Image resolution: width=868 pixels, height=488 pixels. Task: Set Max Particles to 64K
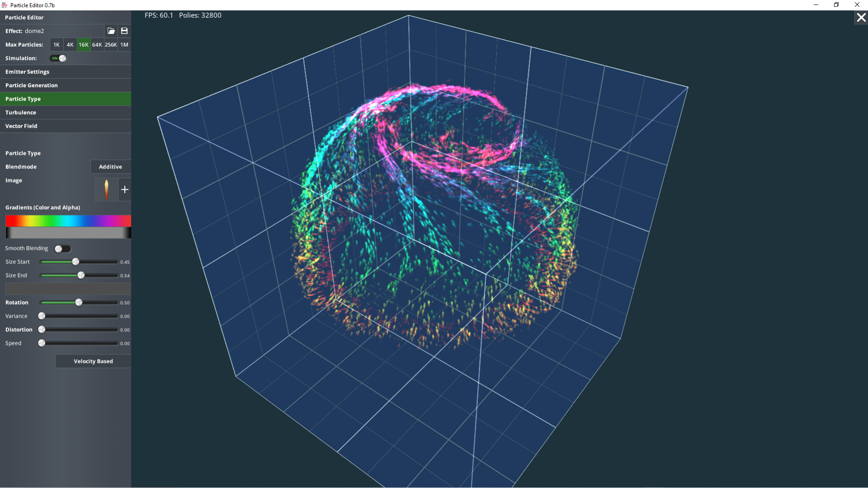pyautogui.click(x=97, y=45)
